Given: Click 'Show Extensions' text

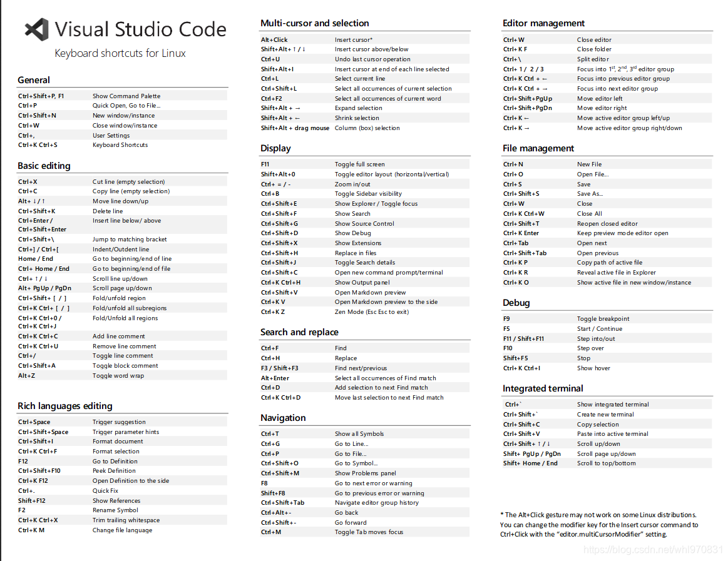Looking at the screenshot, I should 358,243.
